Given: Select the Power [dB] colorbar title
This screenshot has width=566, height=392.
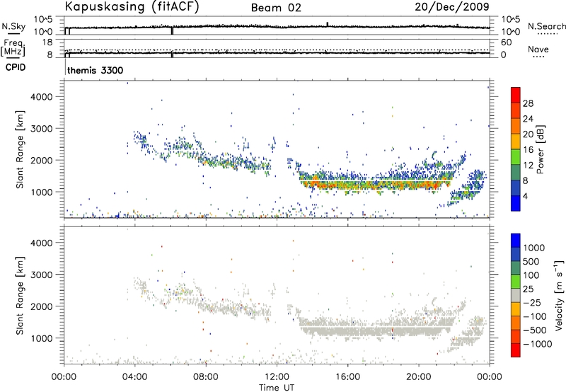Looking at the screenshot, I should [540, 149].
